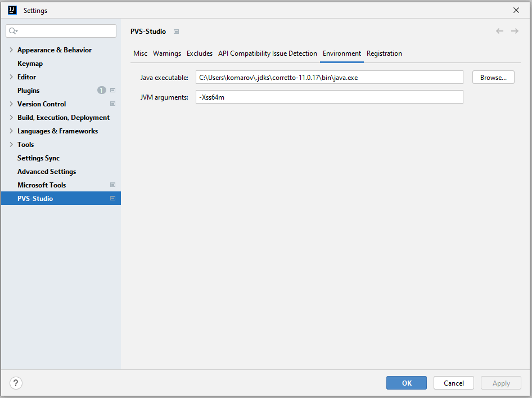Viewport: 532px width, 398px height.
Task: Click into the JVM arguments field
Action: point(329,97)
